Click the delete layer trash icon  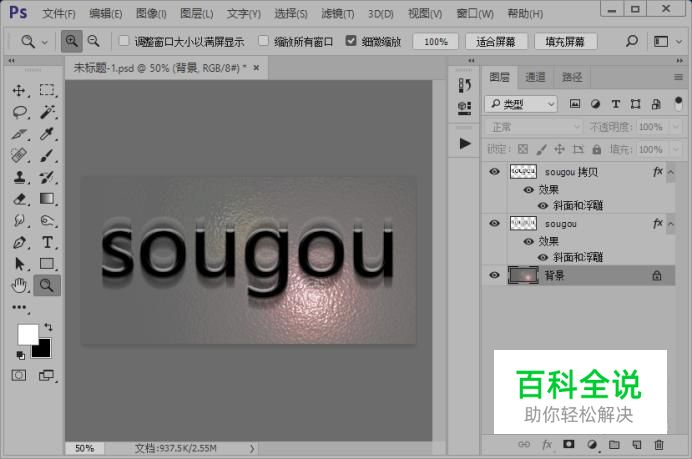[659, 445]
